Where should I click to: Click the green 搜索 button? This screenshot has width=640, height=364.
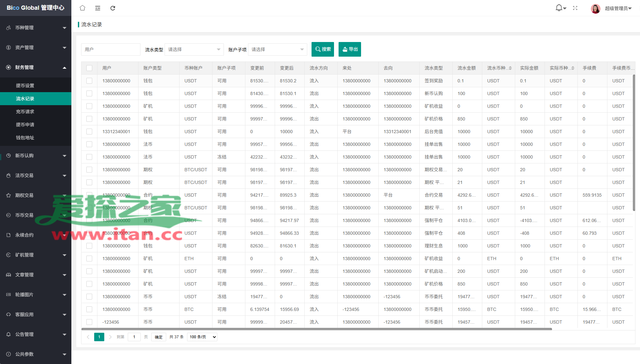(323, 49)
